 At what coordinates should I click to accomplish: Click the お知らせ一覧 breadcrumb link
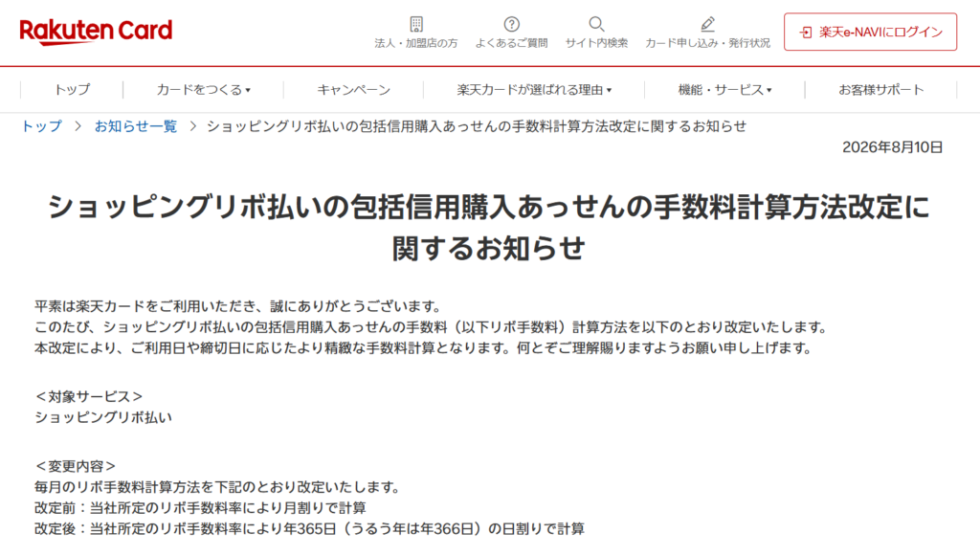pos(136,126)
